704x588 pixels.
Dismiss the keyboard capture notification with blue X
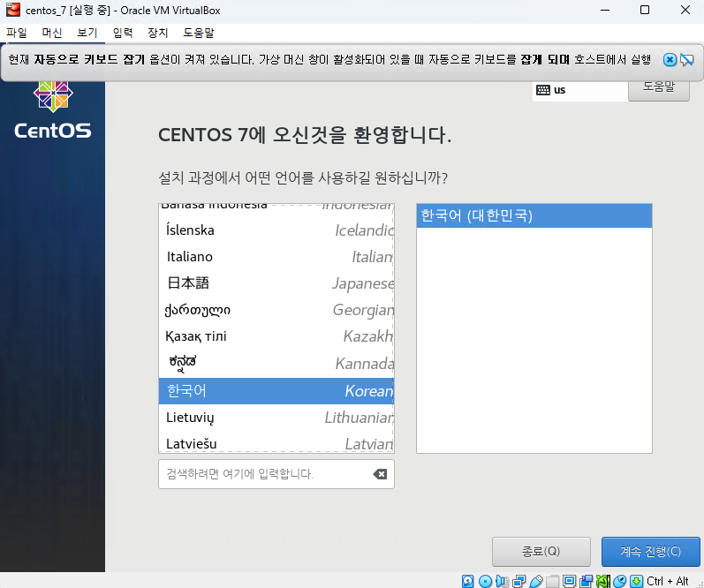coord(670,60)
